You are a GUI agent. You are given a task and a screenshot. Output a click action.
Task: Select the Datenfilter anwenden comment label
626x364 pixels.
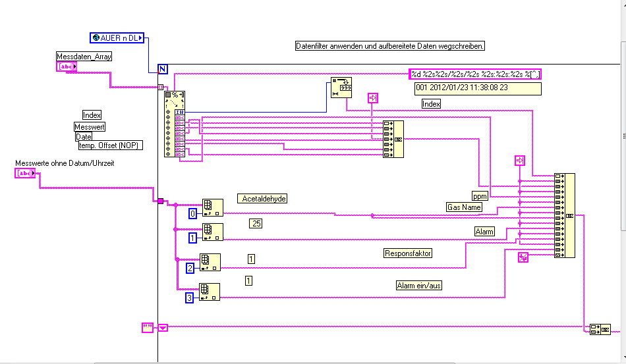click(389, 46)
